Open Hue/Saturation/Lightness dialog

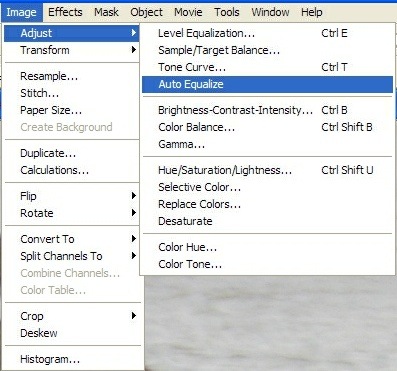267,170
